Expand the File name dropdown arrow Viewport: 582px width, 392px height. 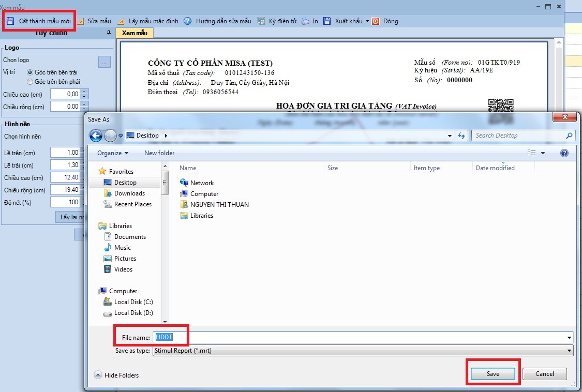pos(570,337)
